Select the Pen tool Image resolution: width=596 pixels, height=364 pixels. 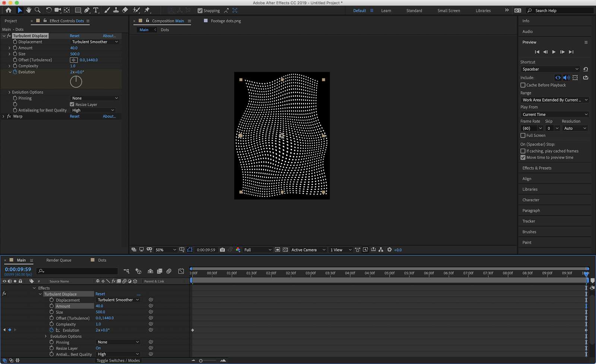pos(87,10)
